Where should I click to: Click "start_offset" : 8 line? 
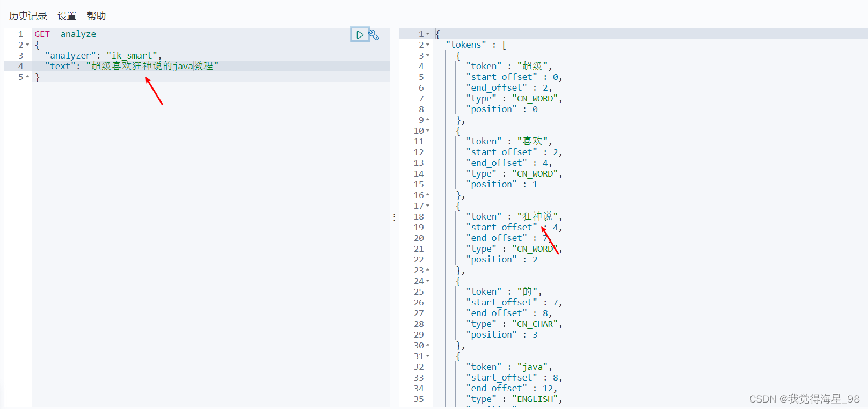pyautogui.click(x=514, y=378)
